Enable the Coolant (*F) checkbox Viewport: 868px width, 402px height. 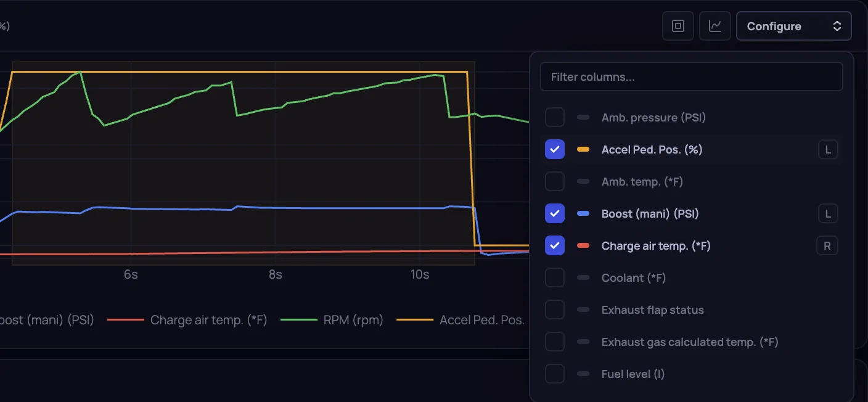point(555,277)
